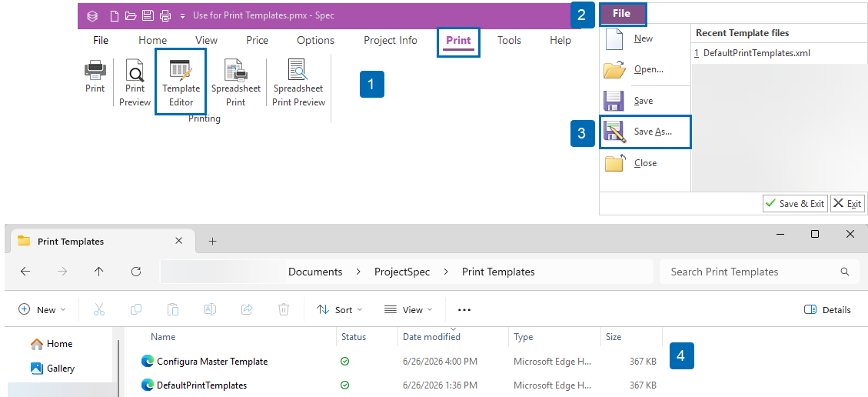The image size is (868, 397).
Task: Click the Spec app logo in title bar
Action: click(x=92, y=16)
